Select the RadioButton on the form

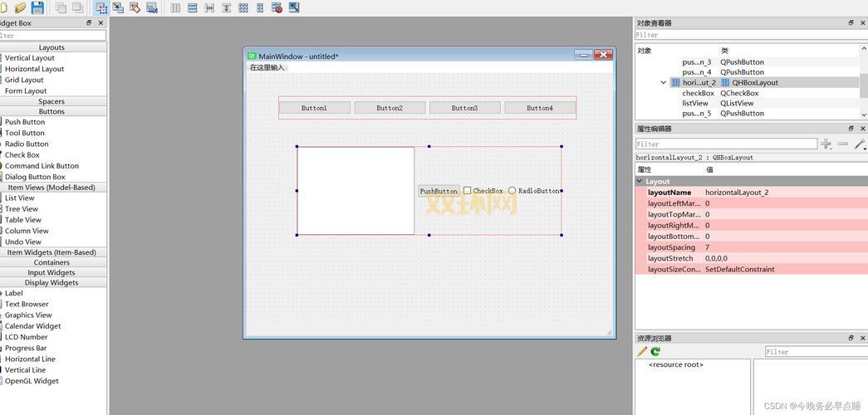(512, 191)
